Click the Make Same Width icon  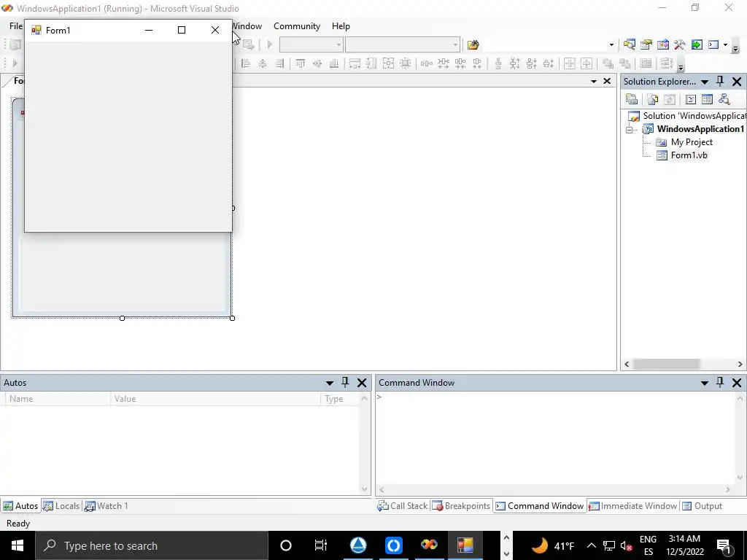click(x=355, y=63)
